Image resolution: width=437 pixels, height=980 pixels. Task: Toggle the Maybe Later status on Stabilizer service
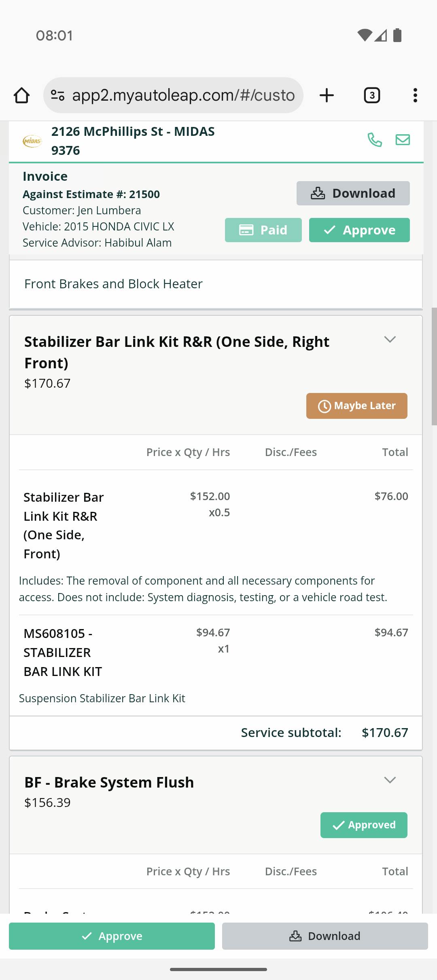[356, 406]
